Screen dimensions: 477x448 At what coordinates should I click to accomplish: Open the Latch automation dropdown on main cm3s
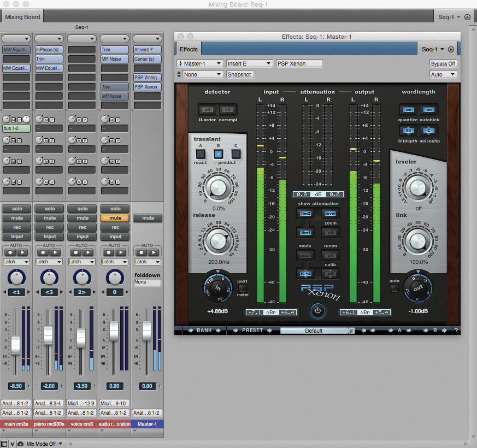[x=16, y=262]
